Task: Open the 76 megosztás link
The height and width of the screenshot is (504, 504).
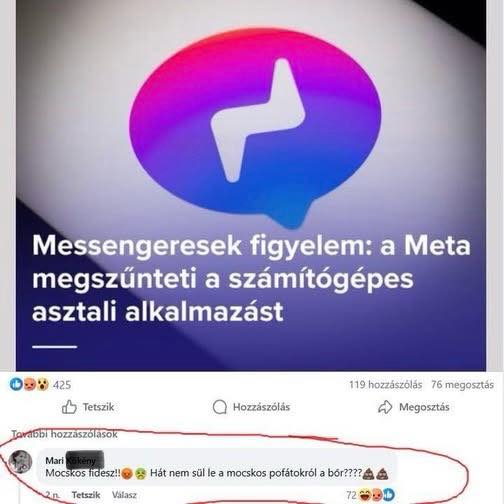Action: tap(462, 385)
